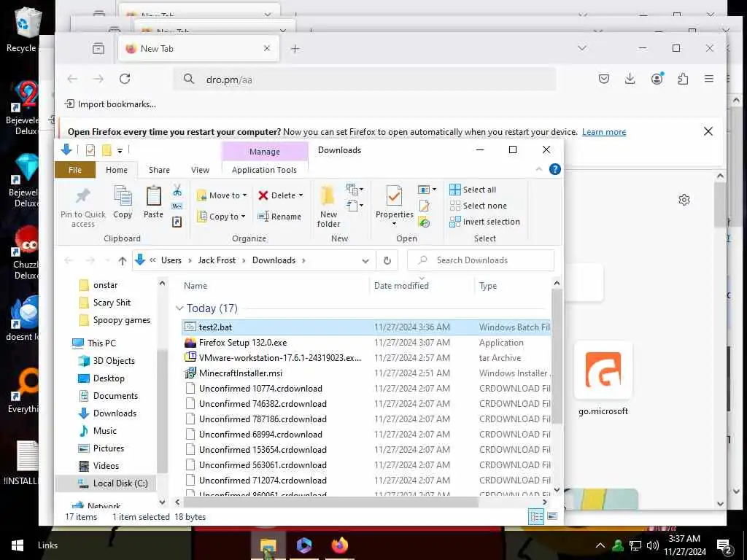Reload the Firefox page

125,79
